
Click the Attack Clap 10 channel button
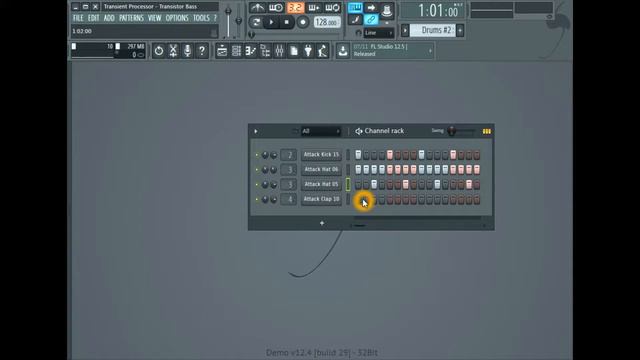(321, 199)
